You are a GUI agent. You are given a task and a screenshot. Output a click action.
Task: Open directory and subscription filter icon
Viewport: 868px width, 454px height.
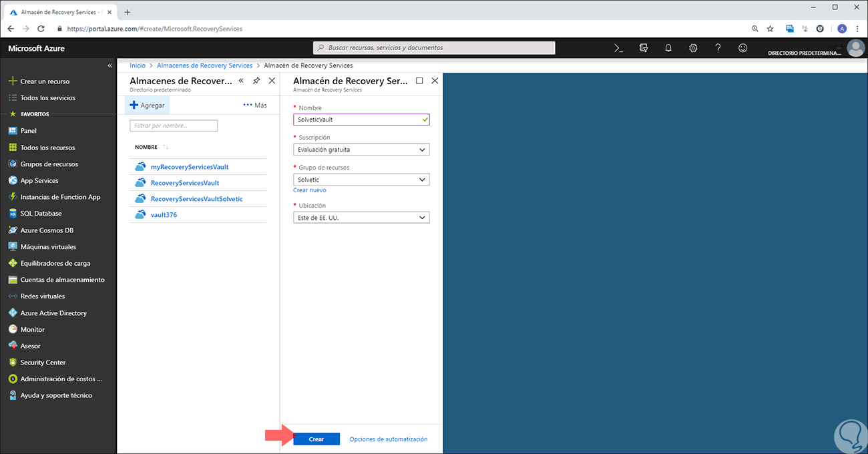[644, 48]
